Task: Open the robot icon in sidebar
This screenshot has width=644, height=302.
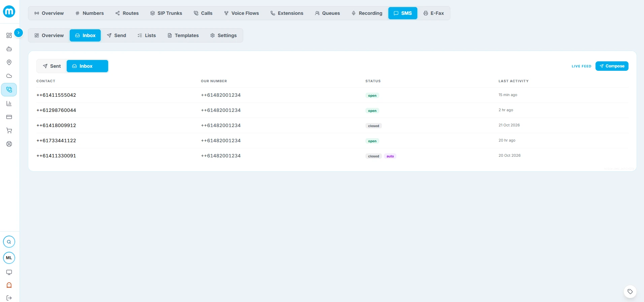Action: tap(9, 49)
